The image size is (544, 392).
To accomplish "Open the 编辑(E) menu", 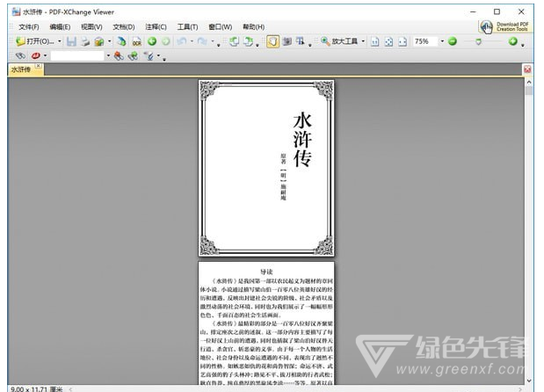I will click(x=60, y=26).
